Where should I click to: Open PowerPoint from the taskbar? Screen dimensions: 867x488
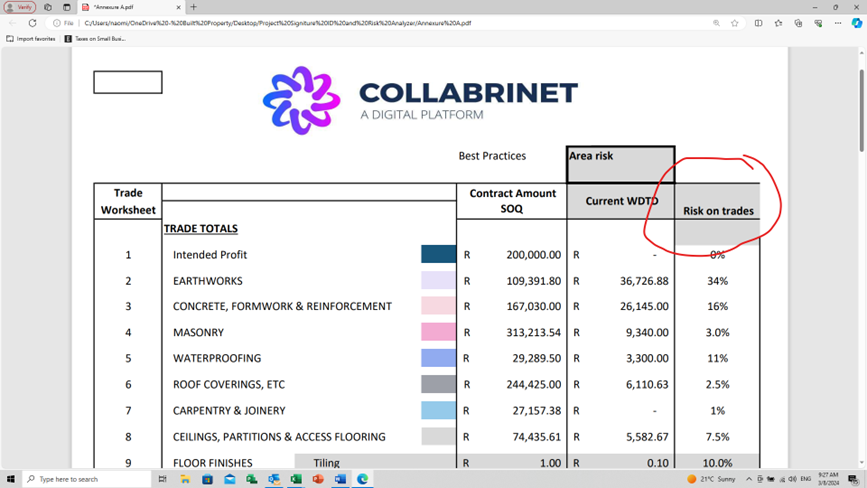point(318,479)
